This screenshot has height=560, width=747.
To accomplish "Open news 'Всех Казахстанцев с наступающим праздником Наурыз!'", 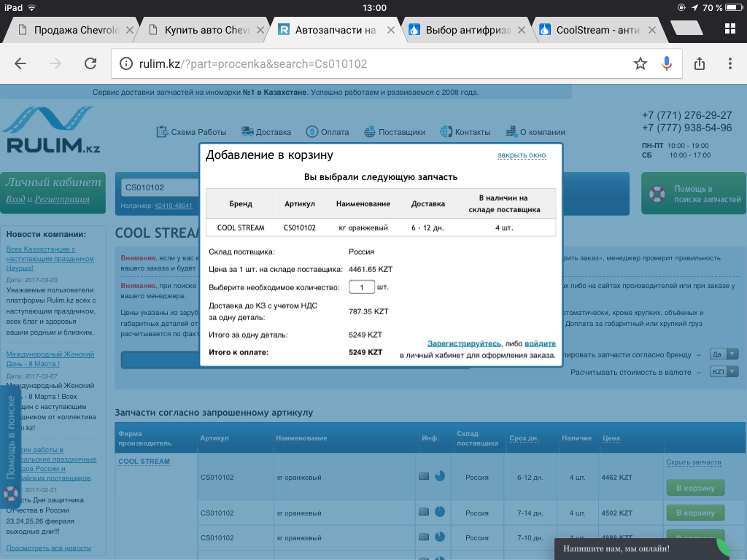I will tap(50, 259).
